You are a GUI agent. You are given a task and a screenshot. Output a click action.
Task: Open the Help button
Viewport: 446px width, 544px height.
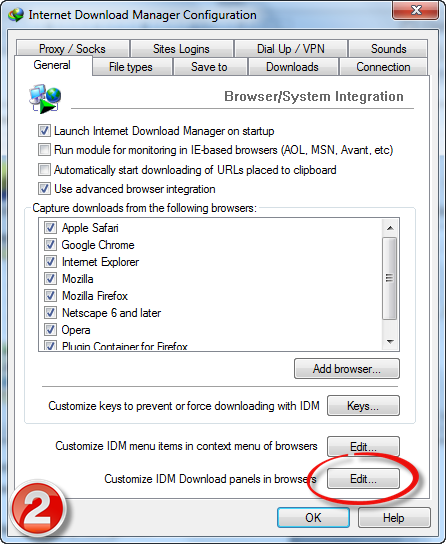[x=394, y=518]
